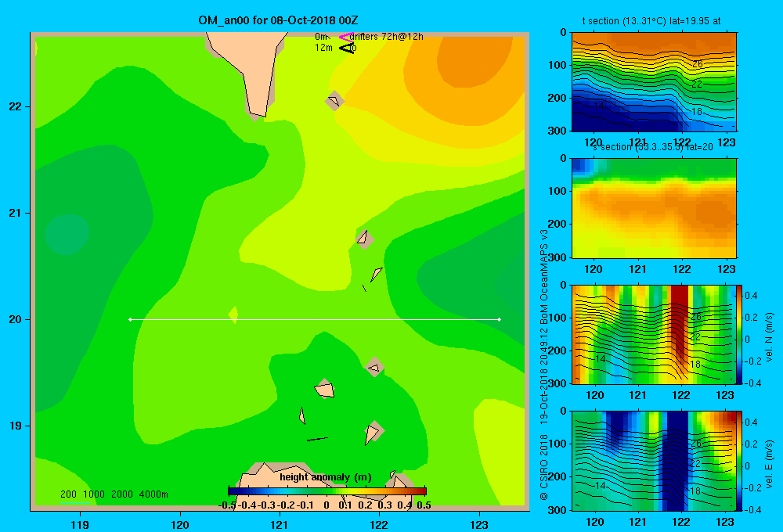The width and height of the screenshot is (783, 532).
Task: Open the northward velocity section plot
Action: pos(654,334)
